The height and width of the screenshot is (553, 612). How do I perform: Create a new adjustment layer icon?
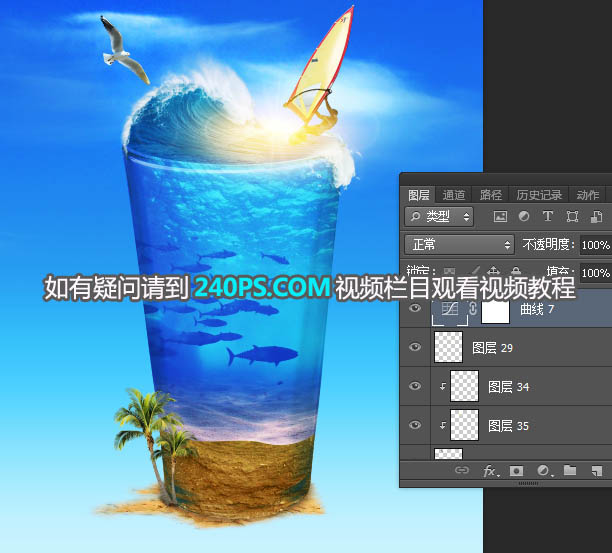pyautogui.click(x=544, y=471)
